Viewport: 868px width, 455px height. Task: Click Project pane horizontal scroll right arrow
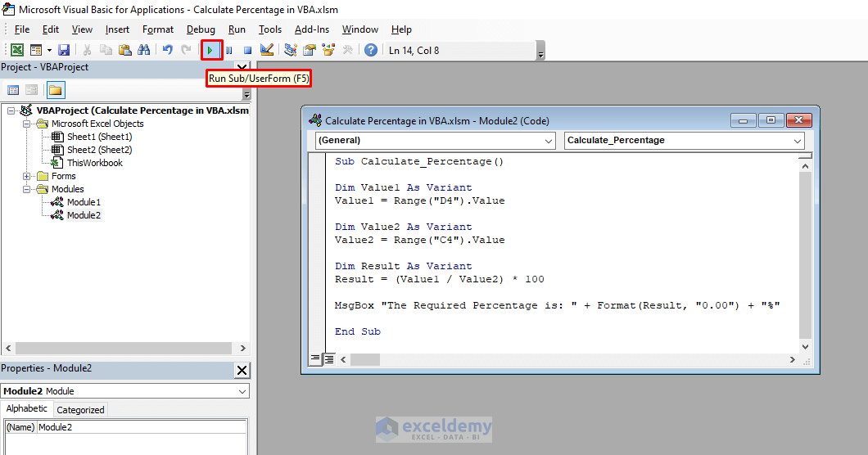pos(242,348)
